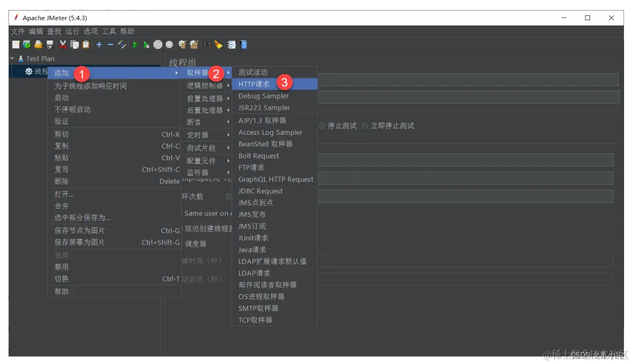The image size is (632, 364).
Task: Collapse the Test Plan tree node arrow
Action: [12, 58]
